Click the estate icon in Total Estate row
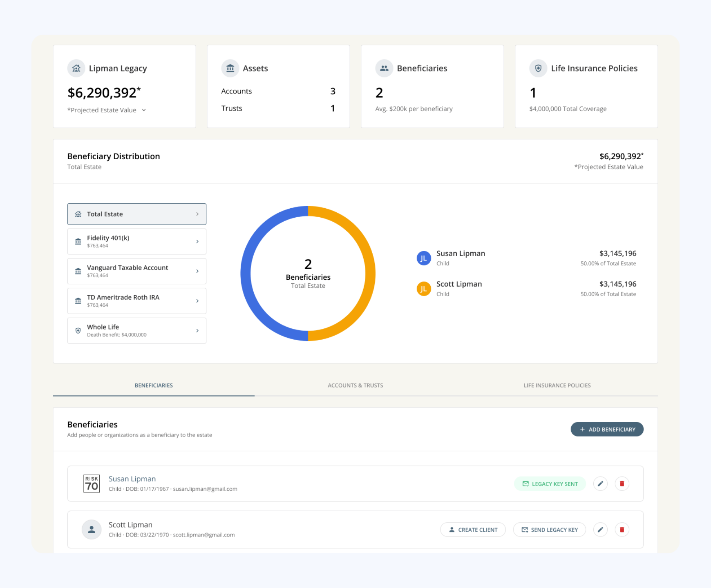The width and height of the screenshot is (711, 588). [78, 214]
